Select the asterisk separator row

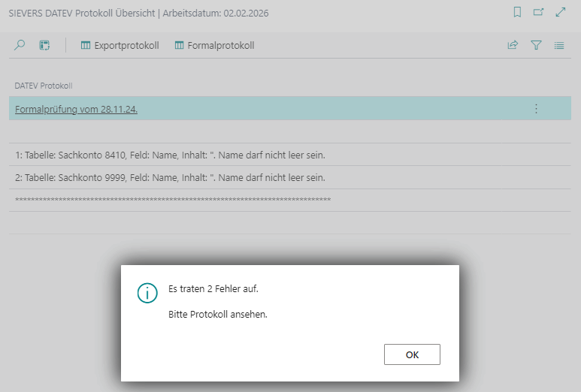(173, 201)
